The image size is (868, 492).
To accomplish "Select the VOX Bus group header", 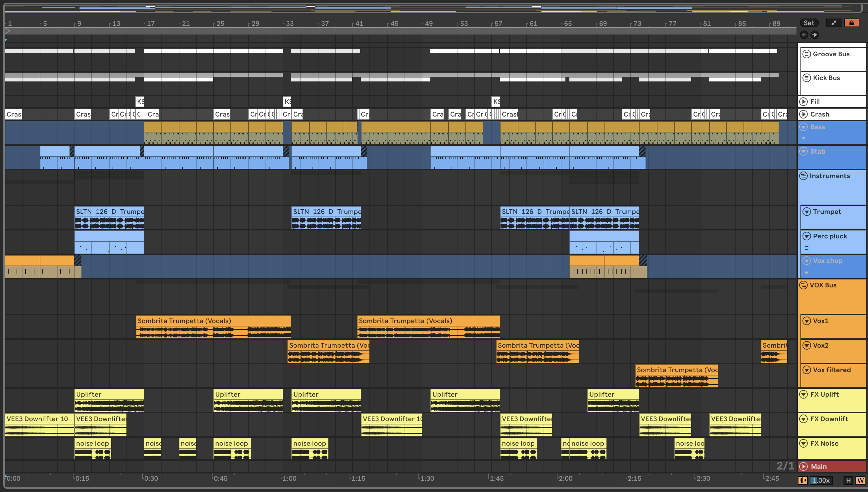I will pyautogui.click(x=832, y=296).
